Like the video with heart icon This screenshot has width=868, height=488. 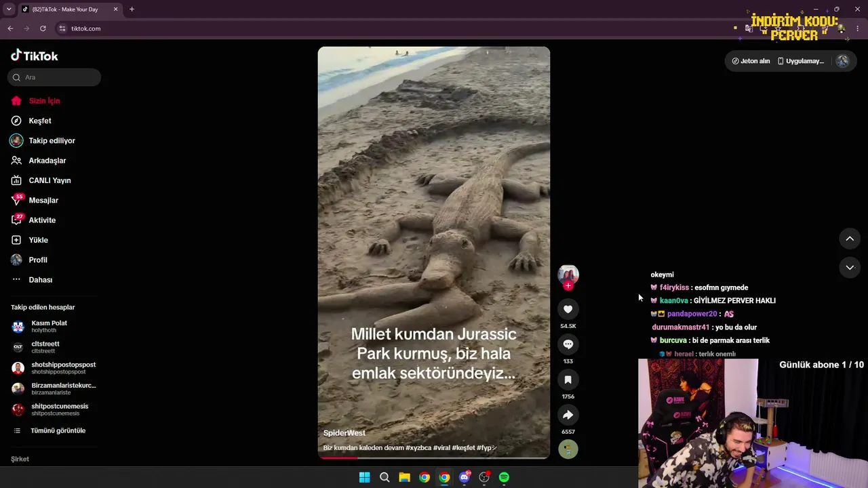point(568,309)
